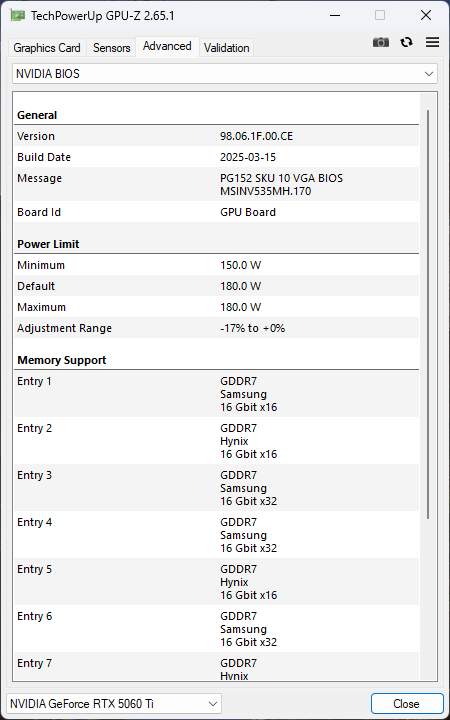Select BIOS version 98.06.1F.00.CE
Screen dimensions: 450x720
tap(256, 136)
